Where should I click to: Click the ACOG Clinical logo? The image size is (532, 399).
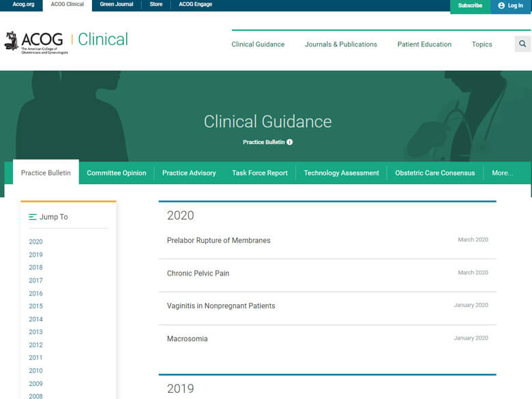tap(66, 40)
